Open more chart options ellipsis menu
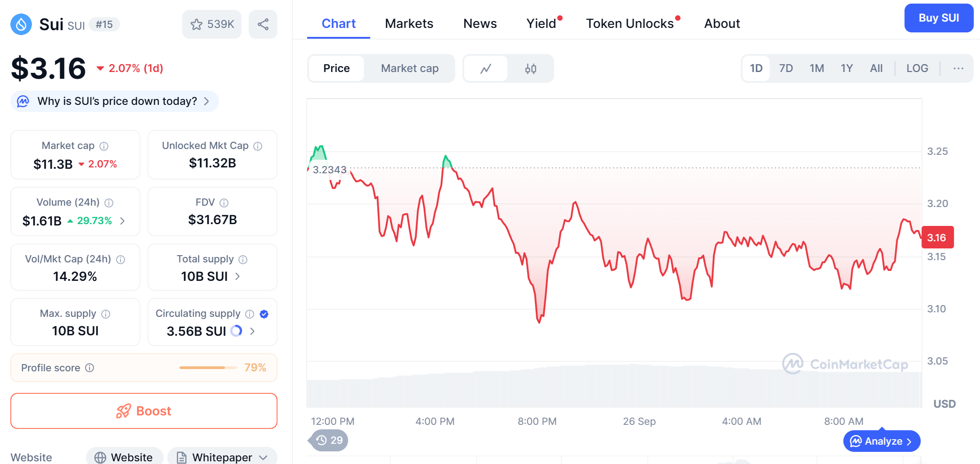 (x=958, y=68)
